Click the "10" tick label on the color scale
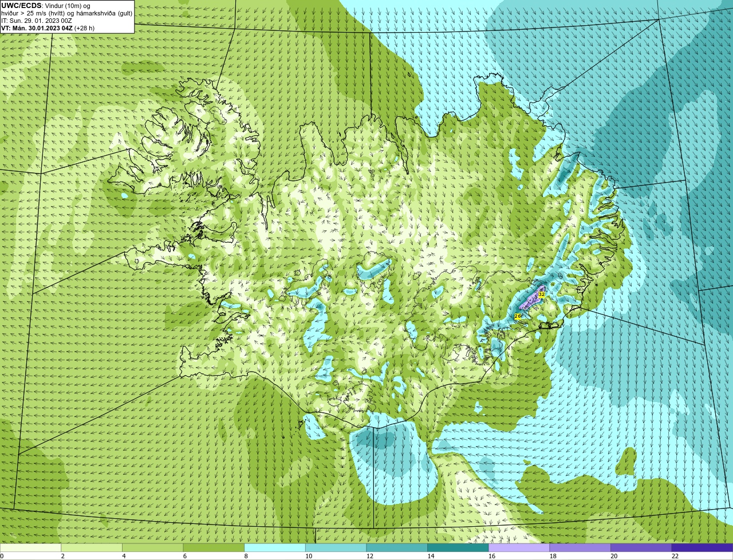733x560 pixels. coord(309,556)
